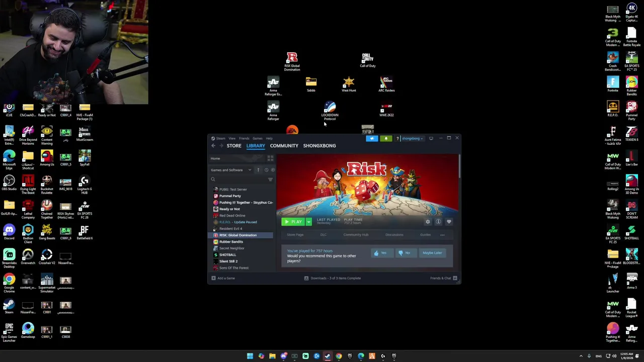This screenshot has height=362, width=644.
Task: Open the DLC link
Action: point(324,235)
